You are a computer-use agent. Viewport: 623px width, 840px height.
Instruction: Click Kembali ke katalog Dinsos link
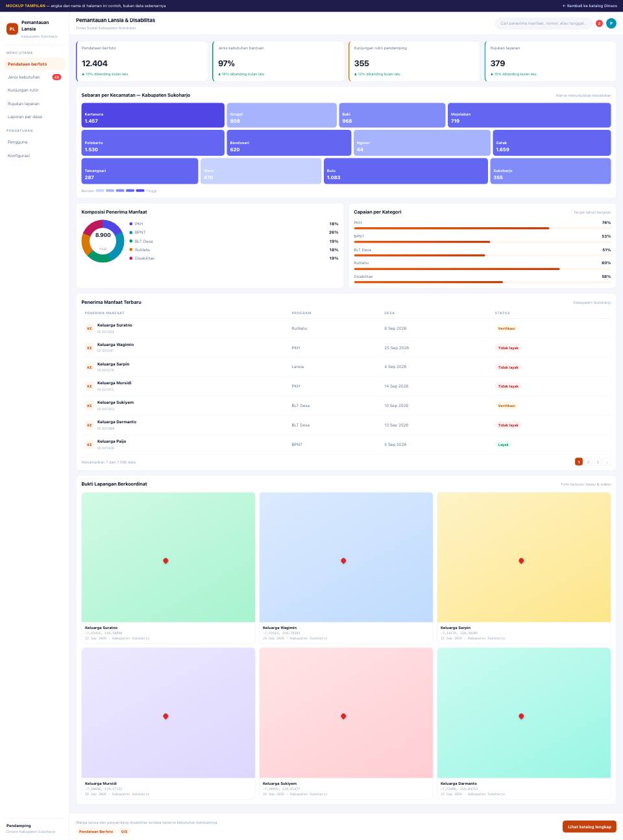tap(590, 6)
